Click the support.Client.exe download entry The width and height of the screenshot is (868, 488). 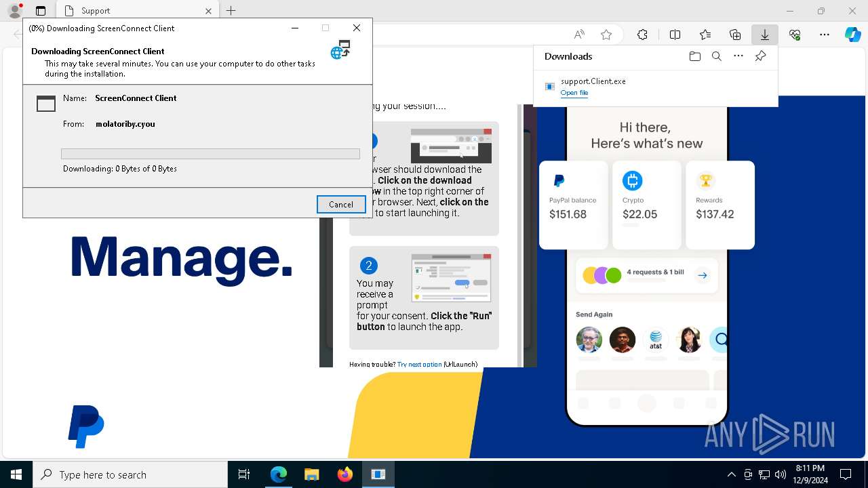point(656,87)
